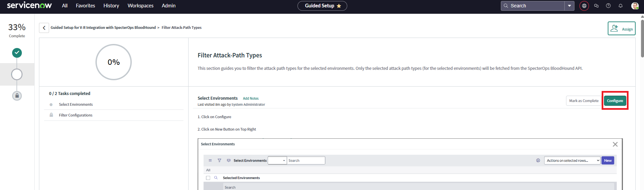
Task: Open the chat conversations icon
Action: coord(596,6)
